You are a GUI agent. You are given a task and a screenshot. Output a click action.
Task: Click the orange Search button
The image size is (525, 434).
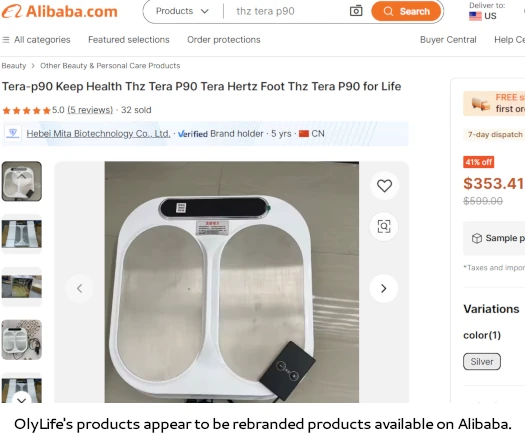click(x=406, y=11)
